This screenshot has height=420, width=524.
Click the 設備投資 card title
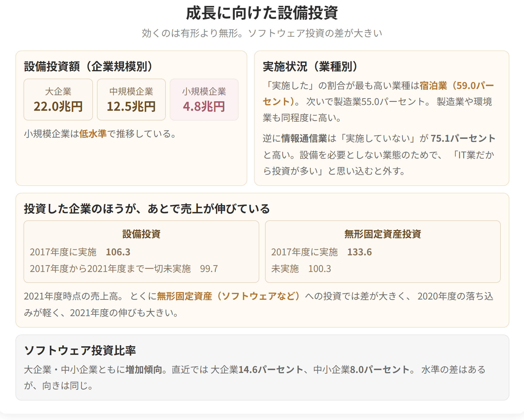point(141,234)
